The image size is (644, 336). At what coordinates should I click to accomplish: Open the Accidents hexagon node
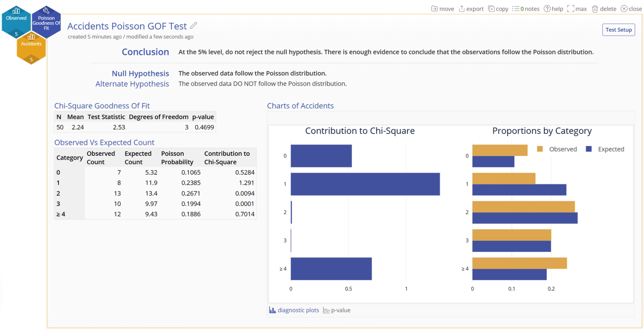point(31,48)
